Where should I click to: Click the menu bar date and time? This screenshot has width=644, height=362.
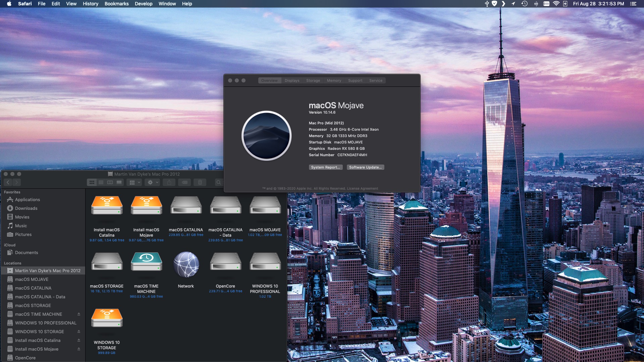[x=598, y=4]
